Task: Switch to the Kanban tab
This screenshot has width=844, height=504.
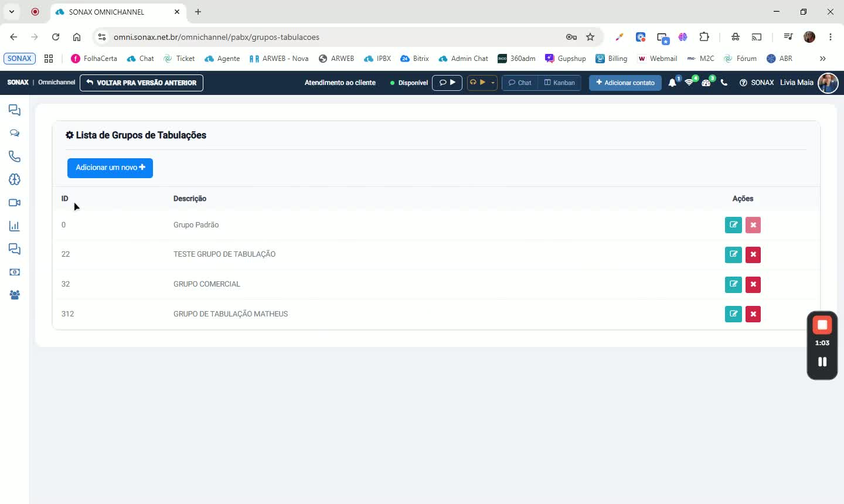Action: 560,83
